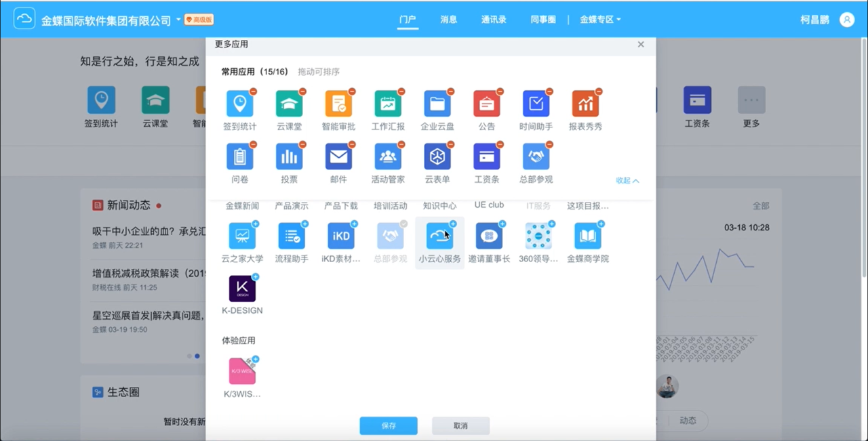Open the 企业云盘 folder icon
The width and height of the screenshot is (868, 441).
tap(437, 104)
